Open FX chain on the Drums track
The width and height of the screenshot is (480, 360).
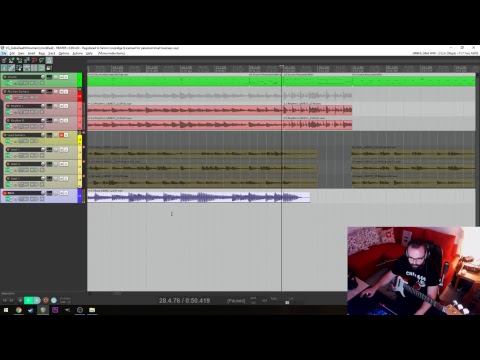click(7, 83)
